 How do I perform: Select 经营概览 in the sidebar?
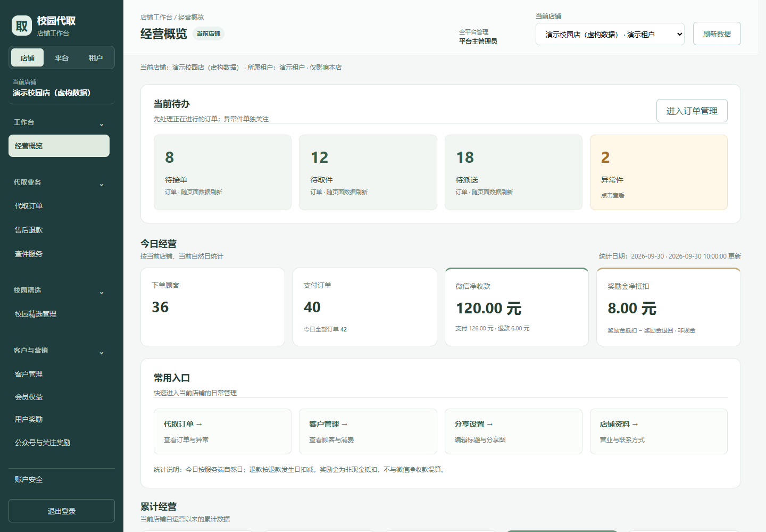pos(59,146)
